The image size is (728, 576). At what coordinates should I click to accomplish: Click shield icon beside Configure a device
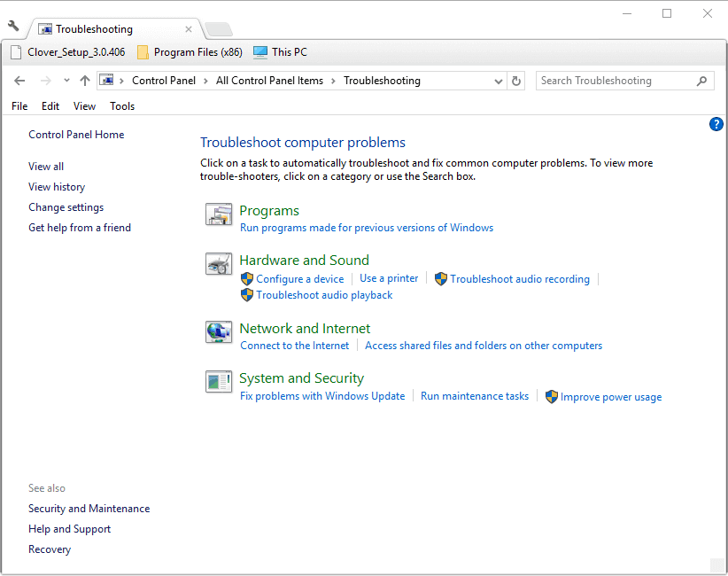tap(247, 279)
